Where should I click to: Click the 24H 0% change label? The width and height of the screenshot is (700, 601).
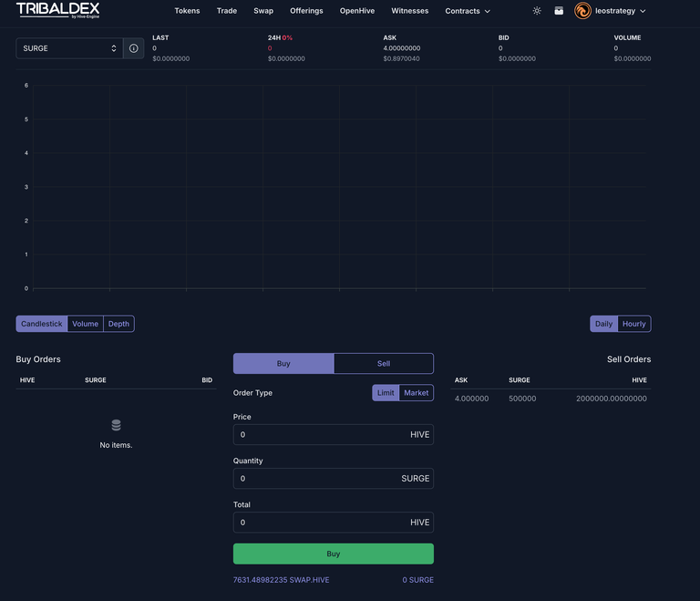coord(280,38)
